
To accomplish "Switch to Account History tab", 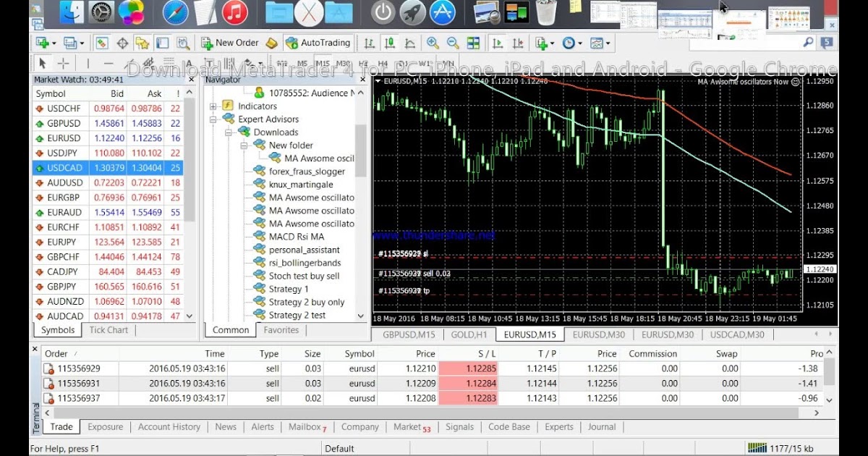I will click(x=169, y=427).
